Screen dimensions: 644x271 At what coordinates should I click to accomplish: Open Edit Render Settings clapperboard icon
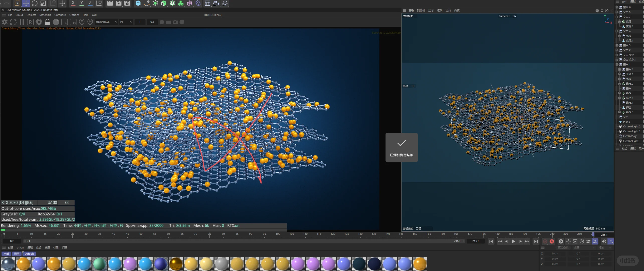(x=127, y=3)
